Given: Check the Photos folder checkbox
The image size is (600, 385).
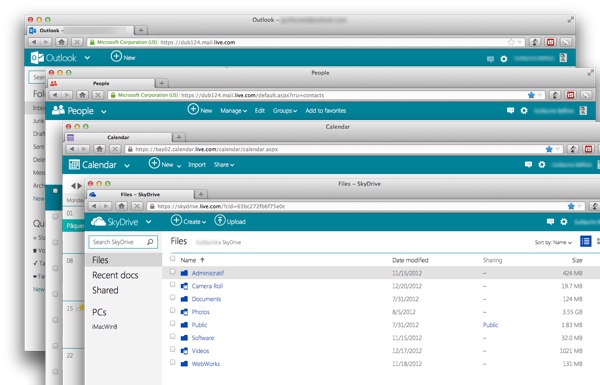Looking at the screenshot, I should [x=173, y=311].
